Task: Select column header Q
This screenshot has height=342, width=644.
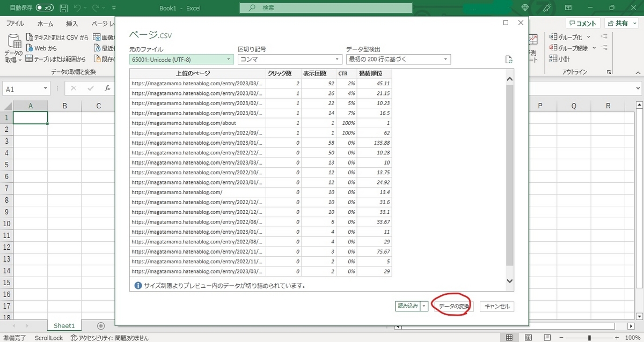Action: point(574,106)
